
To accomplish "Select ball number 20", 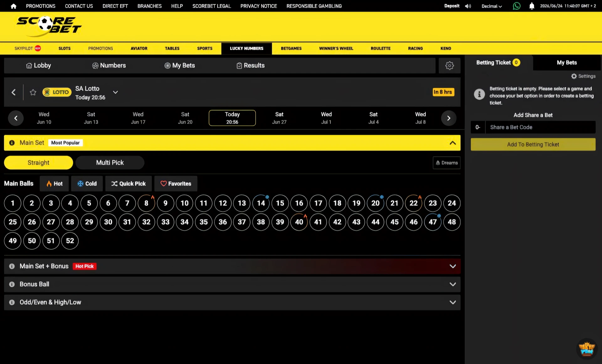I will [x=375, y=203].
